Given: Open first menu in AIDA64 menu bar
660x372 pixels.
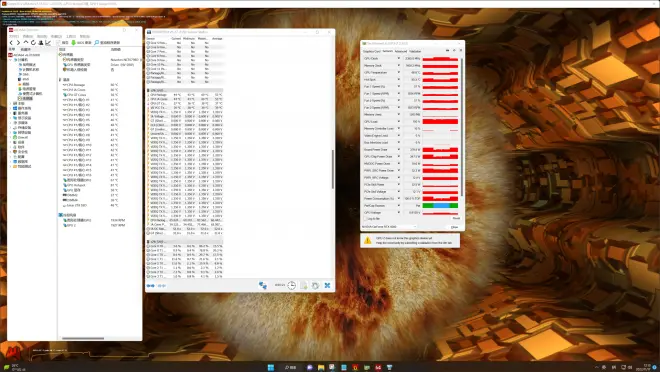Looking at the screenshot, I should point(14,36).
